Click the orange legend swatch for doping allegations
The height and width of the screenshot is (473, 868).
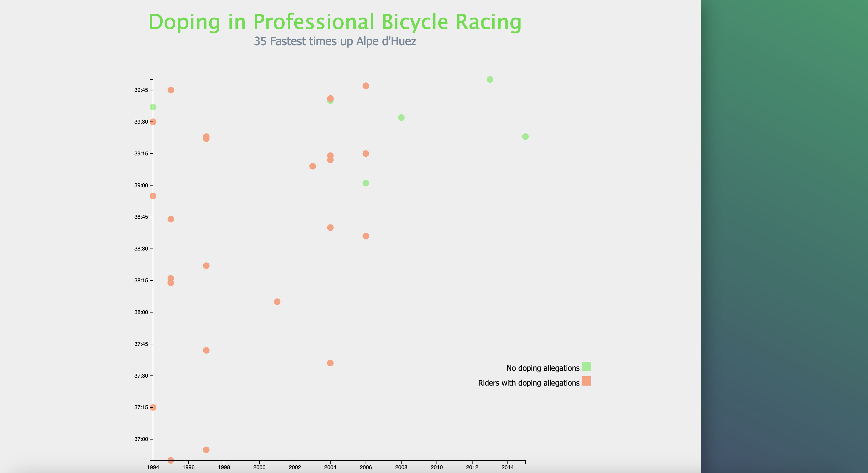click(586, 381)
